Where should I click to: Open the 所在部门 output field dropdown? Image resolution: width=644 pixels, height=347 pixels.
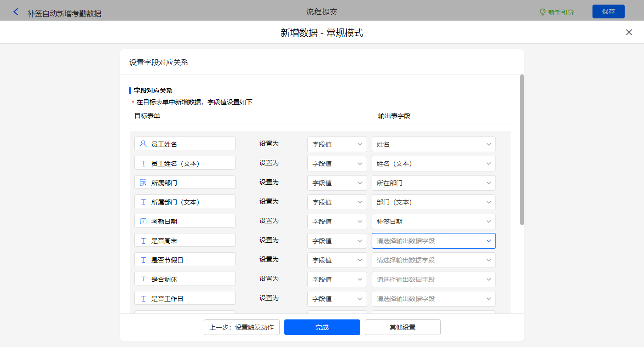[x=433, y=183]
